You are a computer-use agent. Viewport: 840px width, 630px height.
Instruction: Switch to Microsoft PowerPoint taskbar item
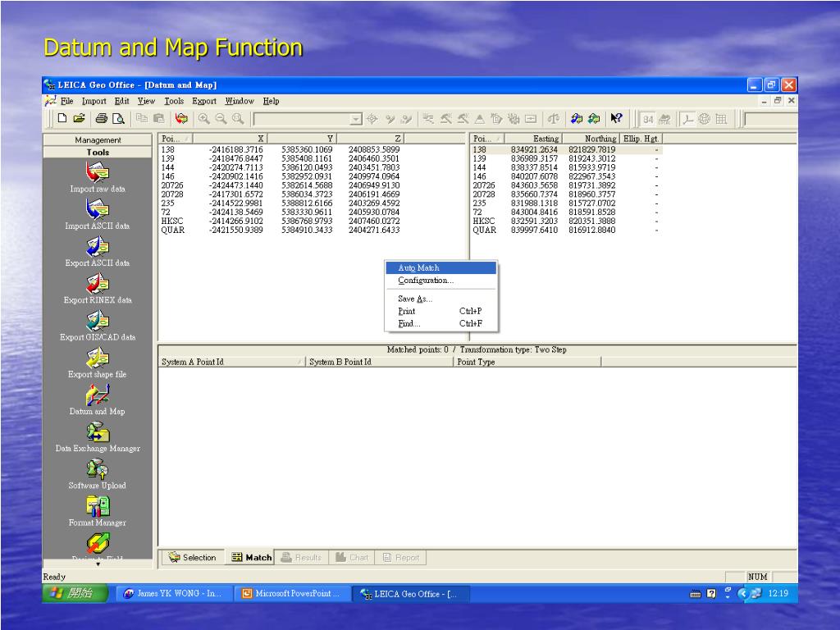coord(291,594)
